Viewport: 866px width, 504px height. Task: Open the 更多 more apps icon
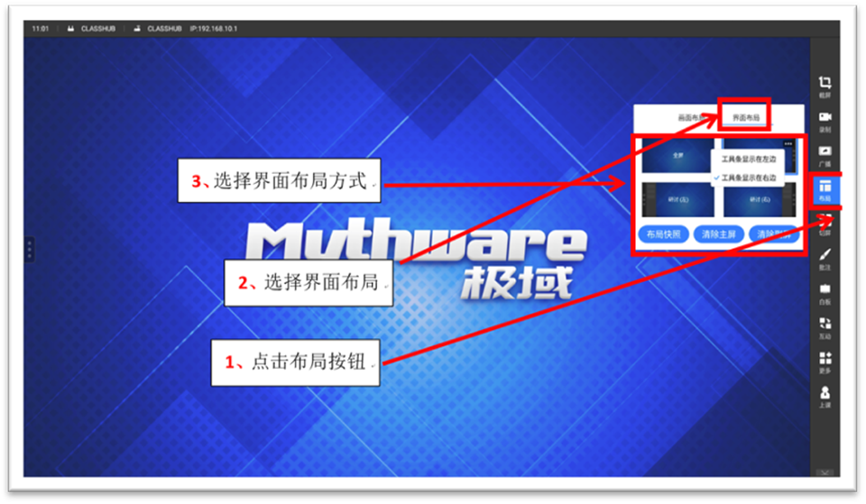pos(825,361)
